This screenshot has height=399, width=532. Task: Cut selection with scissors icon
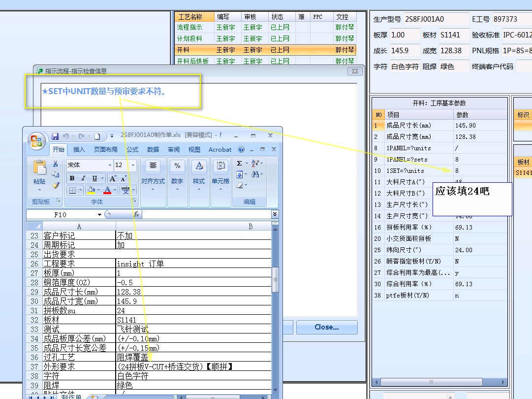click(55, 164)
